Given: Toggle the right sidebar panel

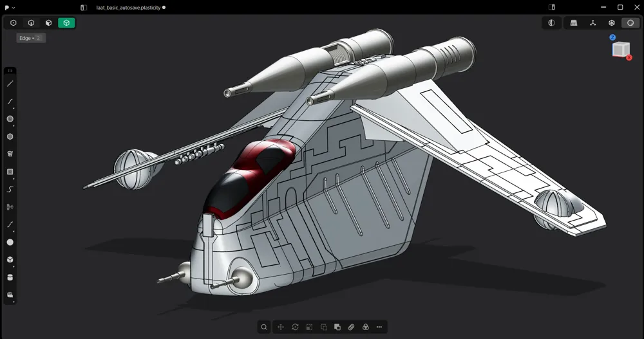Looking at the screenshot, I should click(552, 7).
